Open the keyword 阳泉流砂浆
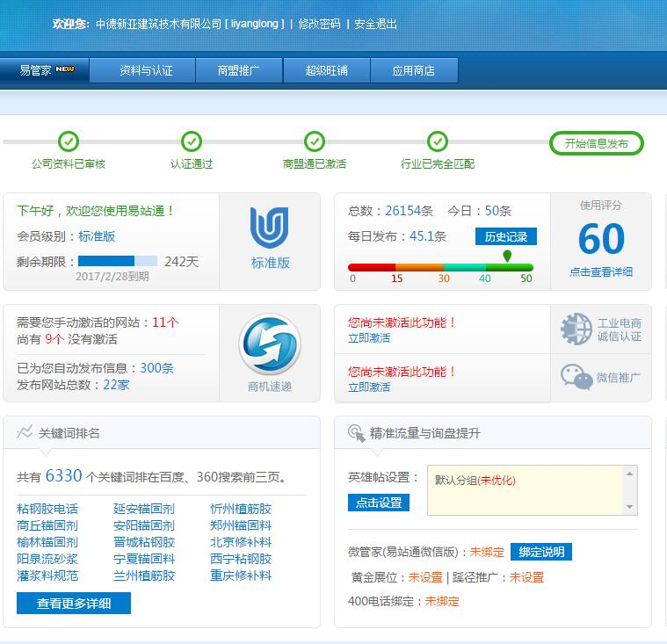Screen dimensions: 667x644 (47, 559)
